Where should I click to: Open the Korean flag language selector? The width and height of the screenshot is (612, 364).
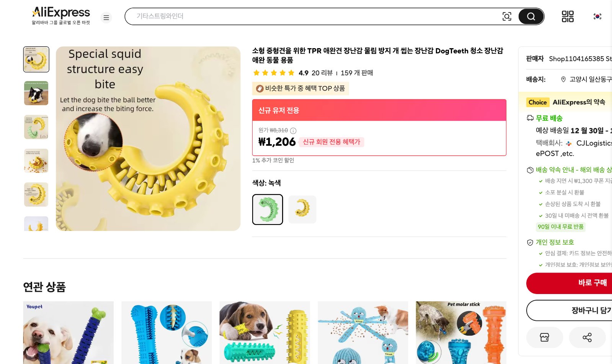pyautogui.click(x=597, y=16)
